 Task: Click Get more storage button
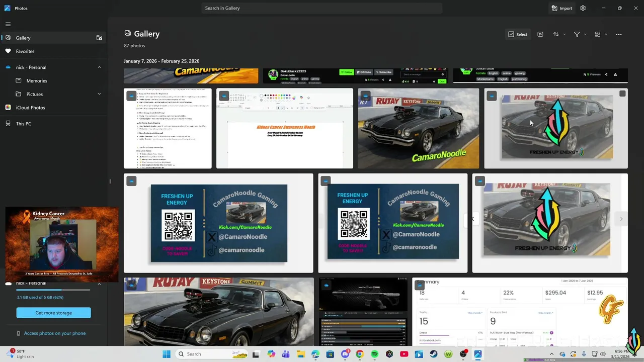pos(53,313)
